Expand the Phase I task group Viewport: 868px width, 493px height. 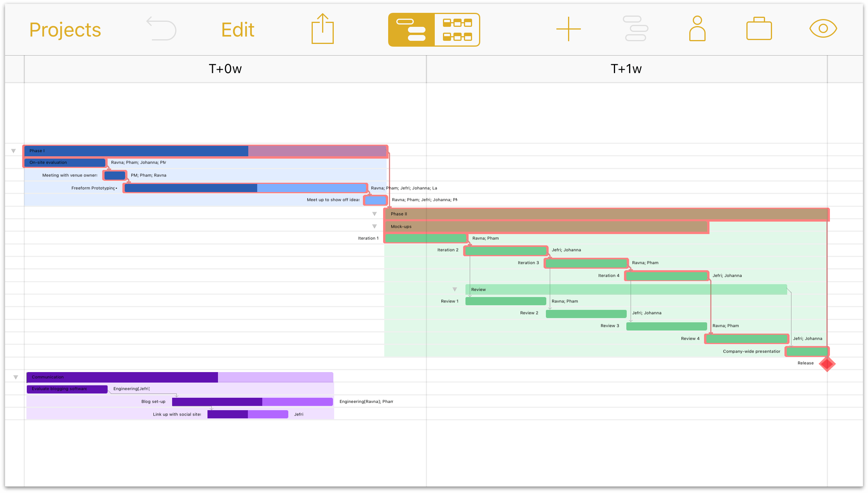(x=13, y=150)
